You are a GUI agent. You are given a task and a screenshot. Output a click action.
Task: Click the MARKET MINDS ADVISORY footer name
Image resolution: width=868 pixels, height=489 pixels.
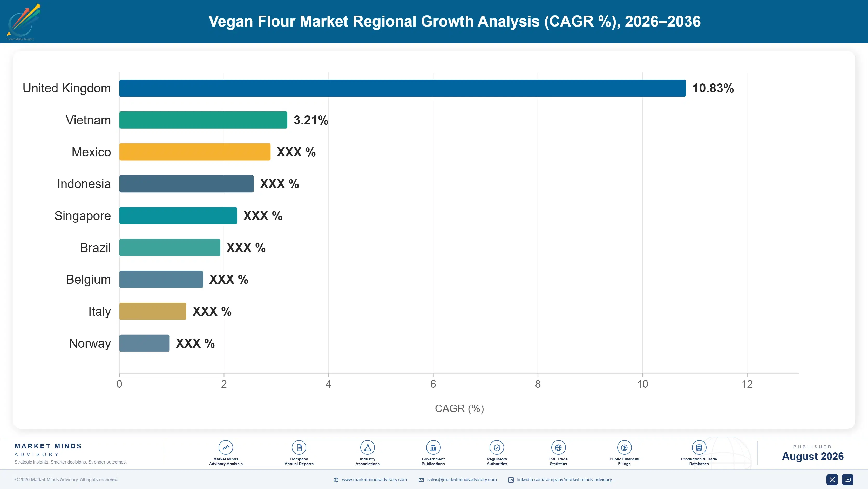(x=48, y=450)
